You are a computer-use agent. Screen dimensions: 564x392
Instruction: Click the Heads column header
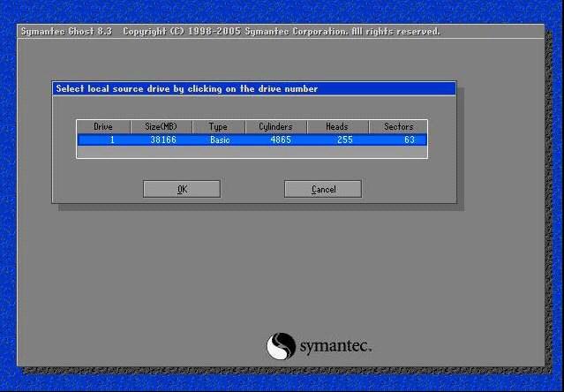(x=337, y=127)
